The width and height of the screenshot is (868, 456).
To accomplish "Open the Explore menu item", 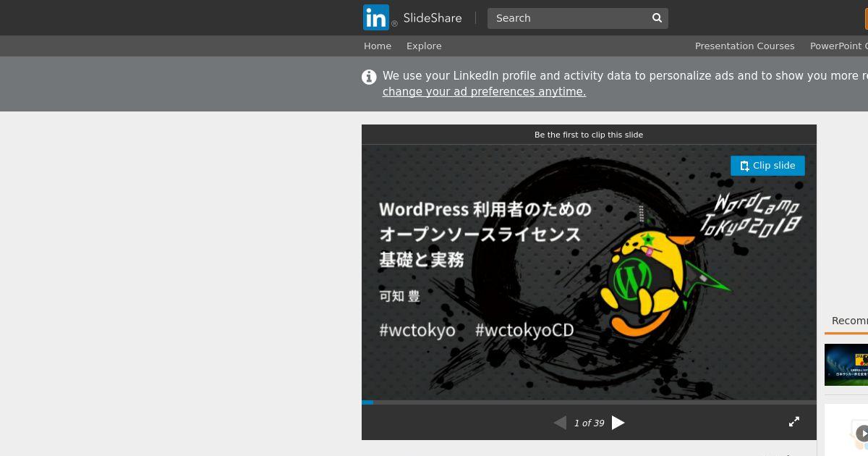I will click(424, 46).
